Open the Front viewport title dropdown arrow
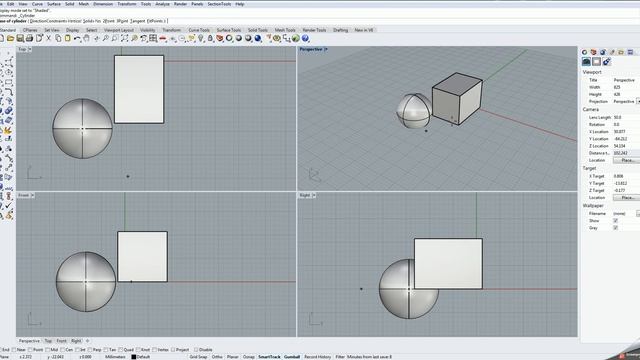Image resolution: width=640 pixels, height=360 pixels. [x=33, y=196]
